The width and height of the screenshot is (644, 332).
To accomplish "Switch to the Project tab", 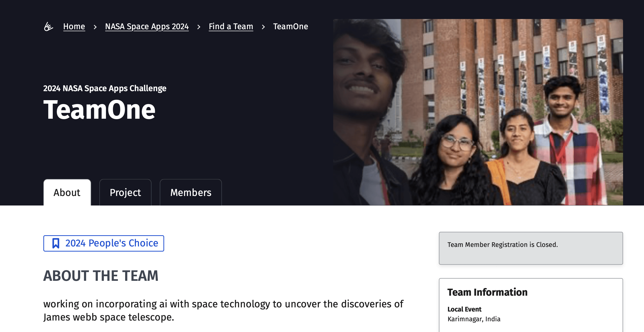I will (125, 192).
